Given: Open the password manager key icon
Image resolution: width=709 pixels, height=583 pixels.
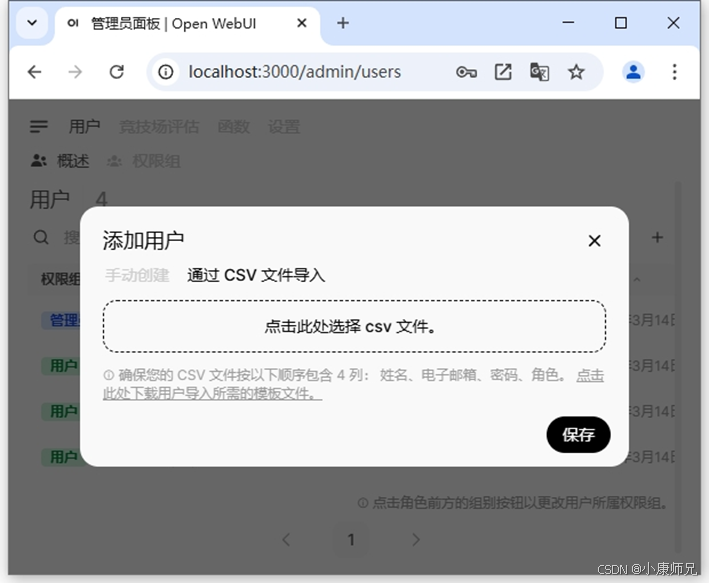Looking at the screenshot, I should tap(466, 72).
